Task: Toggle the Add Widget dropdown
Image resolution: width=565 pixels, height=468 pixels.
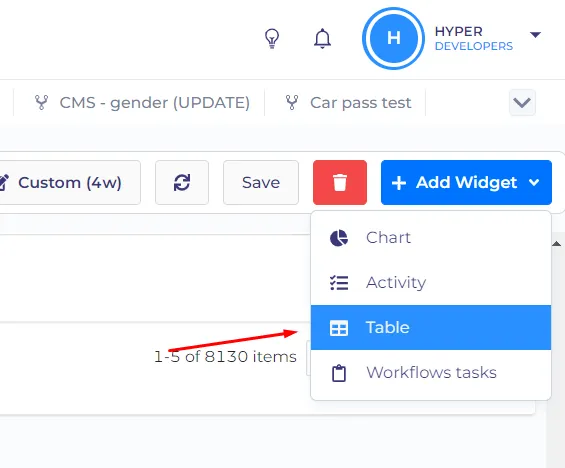Action: point(466,182)
